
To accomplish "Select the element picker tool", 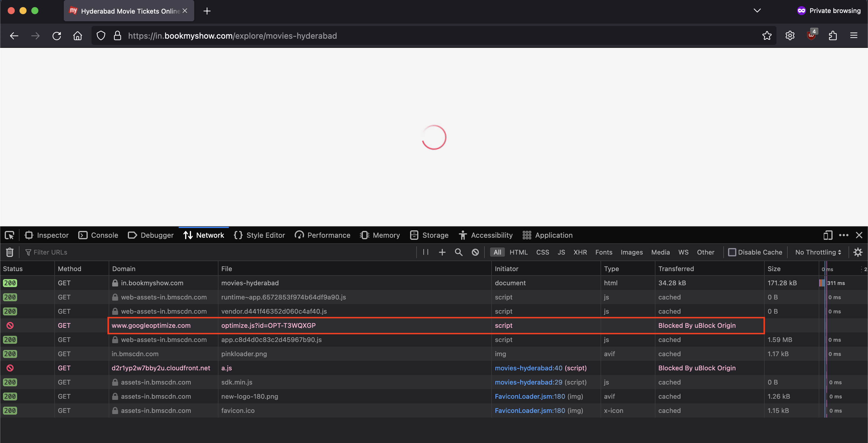I will [9, 235].
